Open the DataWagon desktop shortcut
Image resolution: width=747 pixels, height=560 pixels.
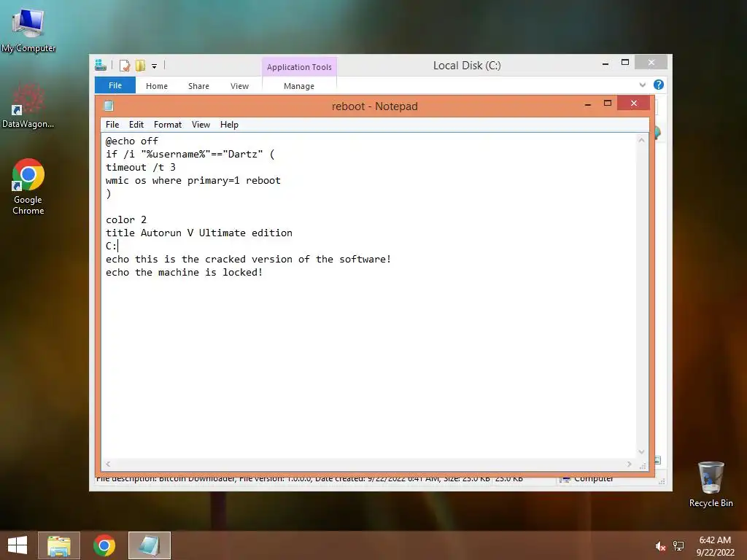click(x=28, y=106)
